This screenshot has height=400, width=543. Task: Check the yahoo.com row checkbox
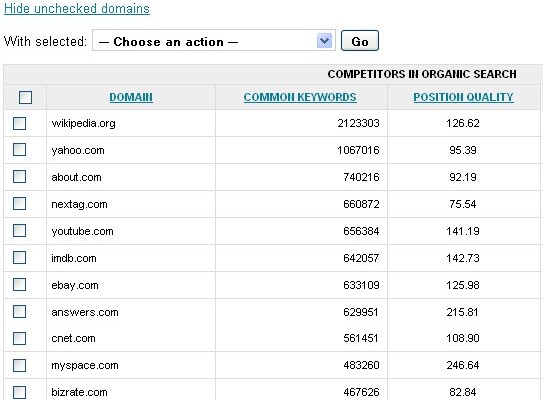[x=19, y=150]
